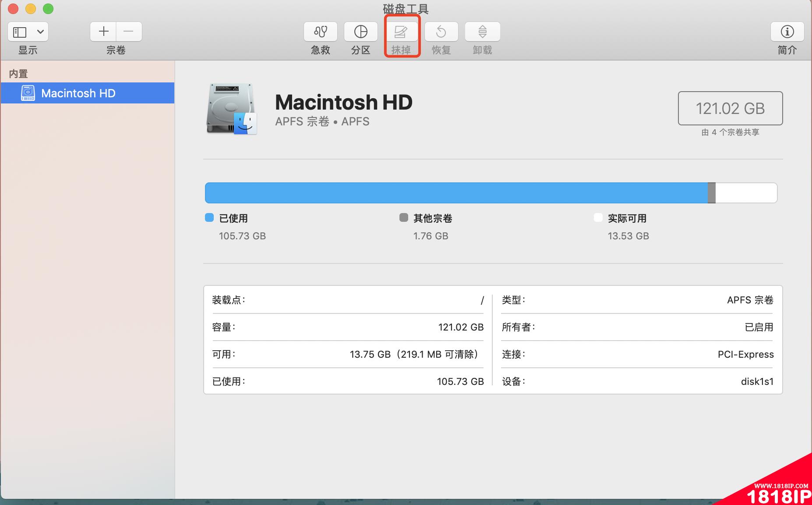Click the white 实际可用 legend swatch
Viewport: 812px width, 505px height.
click(598, 217)
